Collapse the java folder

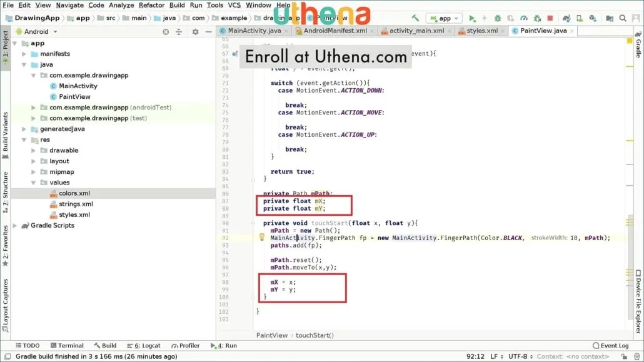coord(24,64)
